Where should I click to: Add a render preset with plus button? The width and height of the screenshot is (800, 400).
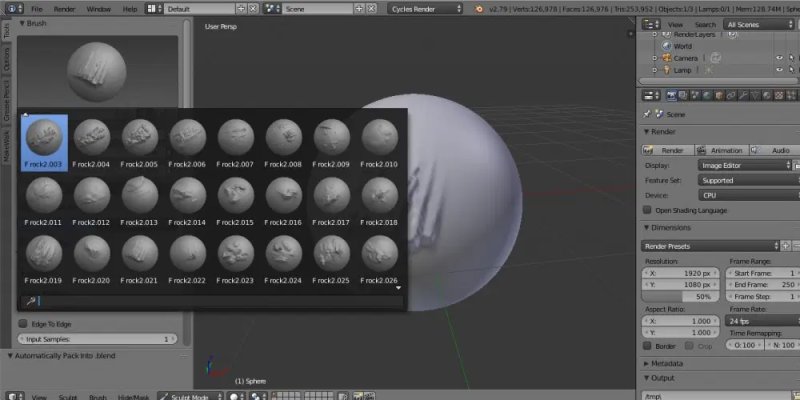pos(786,246)
